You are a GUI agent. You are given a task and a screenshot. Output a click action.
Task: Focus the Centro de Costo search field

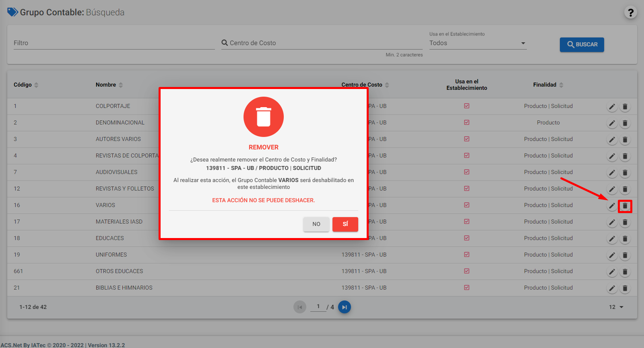(x=322, y=43)
